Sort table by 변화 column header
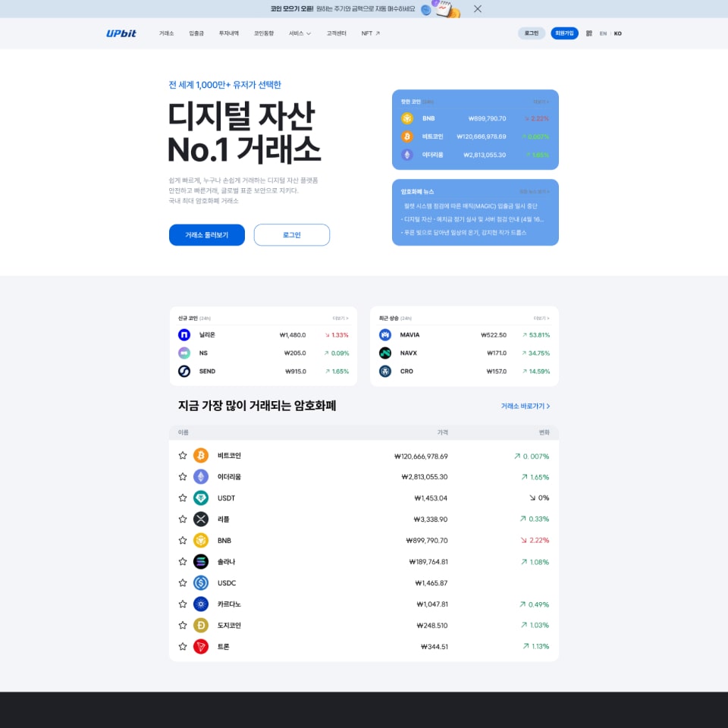Image resolution: width=728 pixels, height=728 pixels. (544, 432)
